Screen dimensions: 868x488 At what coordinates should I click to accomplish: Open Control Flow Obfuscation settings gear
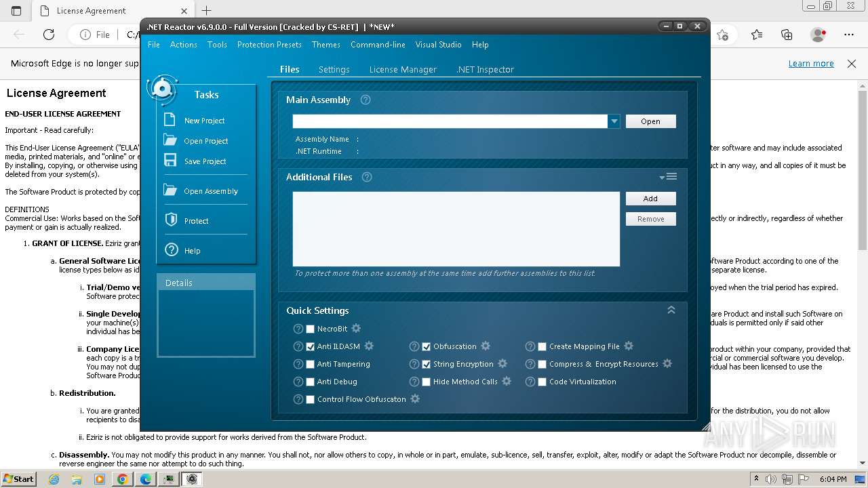[415, 399]
